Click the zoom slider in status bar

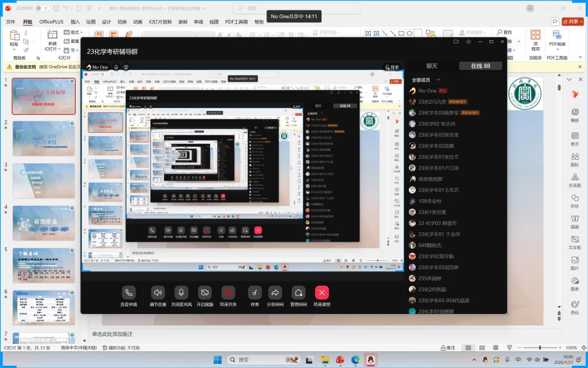[x=540, y=348]
